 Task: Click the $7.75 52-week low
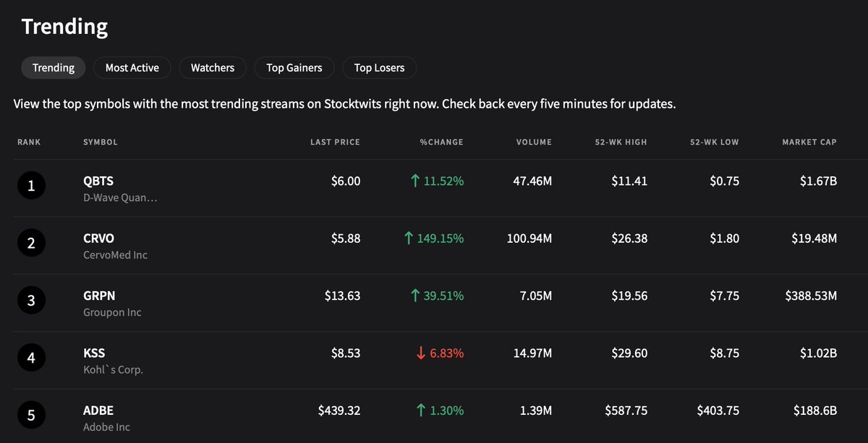click(x=724, y=296)
